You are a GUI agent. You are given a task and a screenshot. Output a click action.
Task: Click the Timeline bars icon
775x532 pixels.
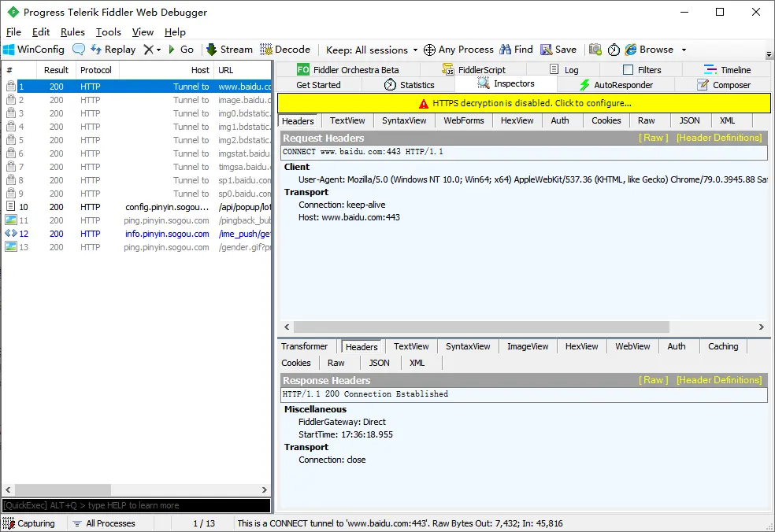(710, 70)
